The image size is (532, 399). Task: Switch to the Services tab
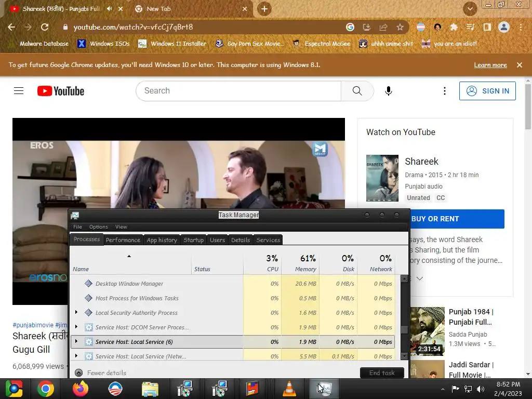tap(268, 240)
